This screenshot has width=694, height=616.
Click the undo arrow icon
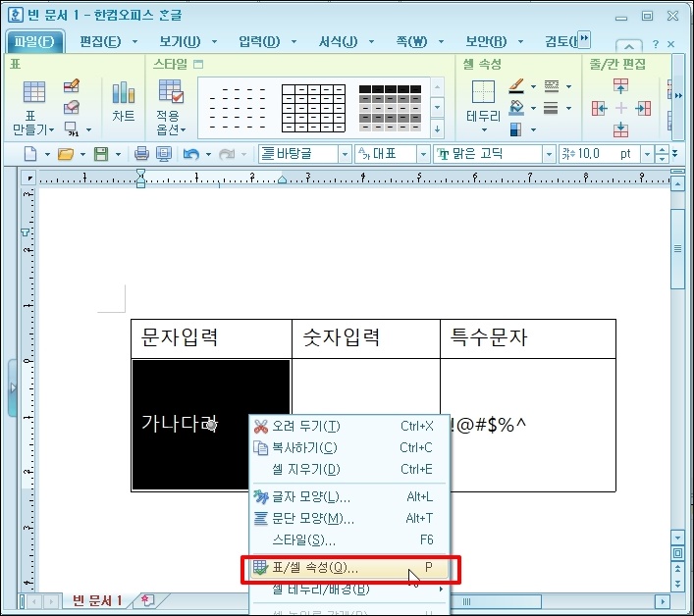[x=191, y=154]
